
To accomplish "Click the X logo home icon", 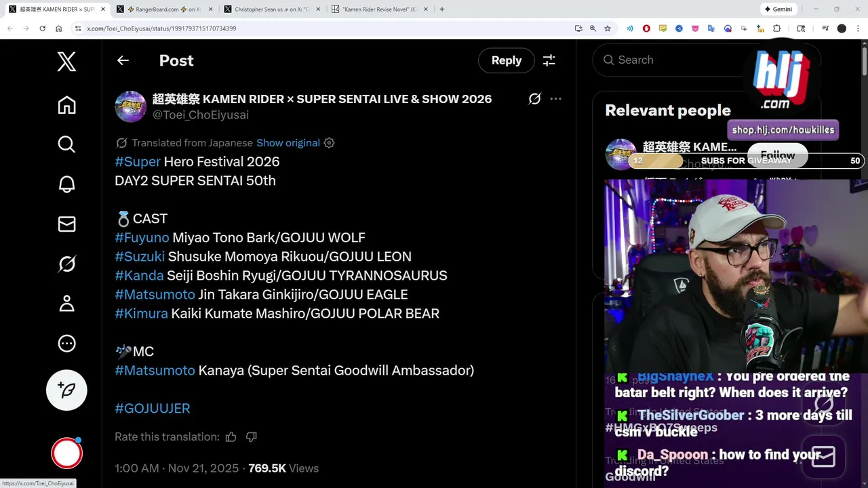I will click(x=66, y=62).
